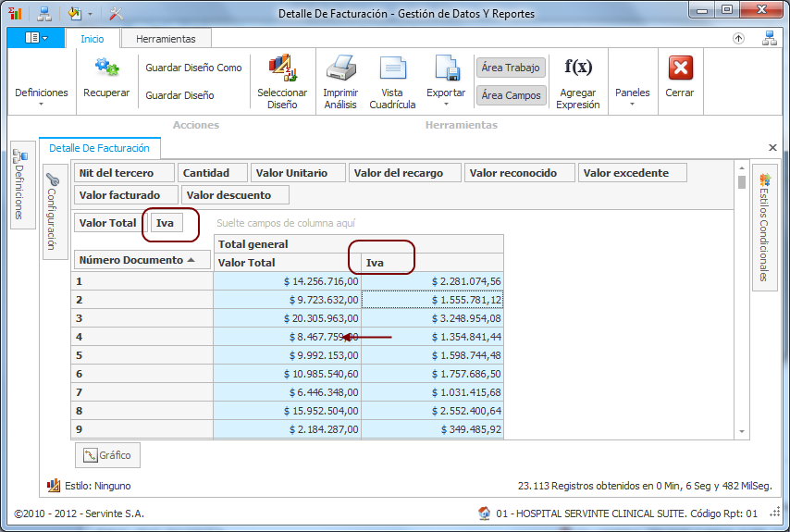Viewport: 790px width, 532px height.
Task: Click Imprimir Análisis printer icon
Action: 340,68
